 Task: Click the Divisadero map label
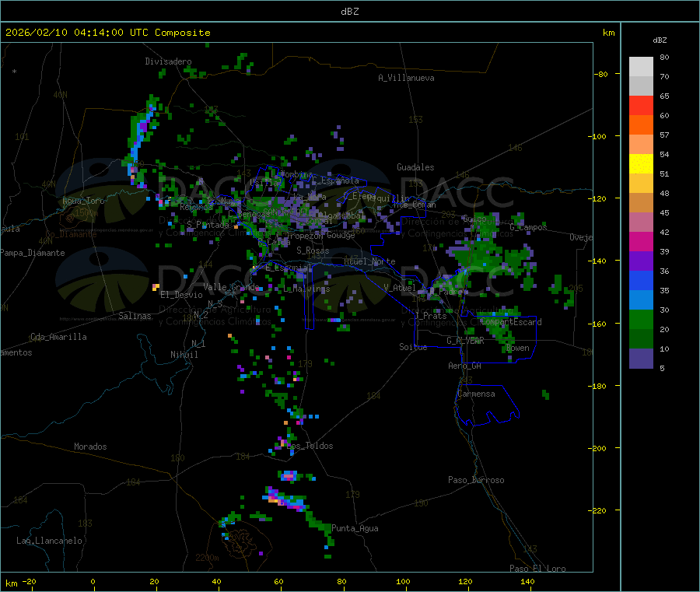(x=168, y=61)
